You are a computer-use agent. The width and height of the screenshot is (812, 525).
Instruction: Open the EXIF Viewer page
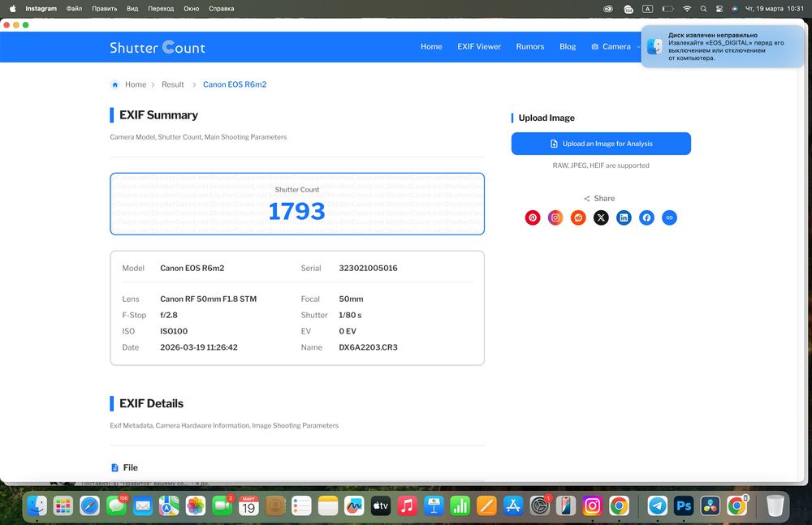[x=479, y=46]
